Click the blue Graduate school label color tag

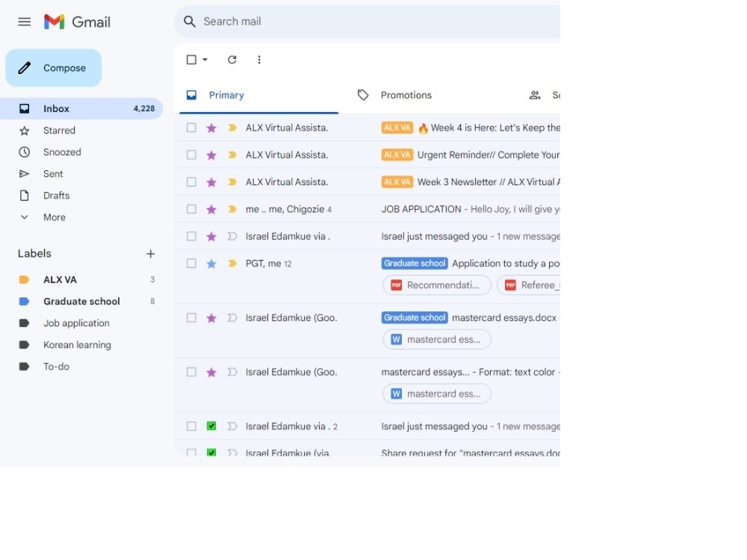coord(24,302)
